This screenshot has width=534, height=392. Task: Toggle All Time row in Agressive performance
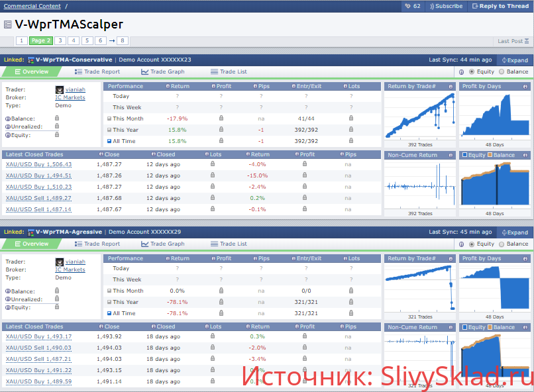(109, 313)
